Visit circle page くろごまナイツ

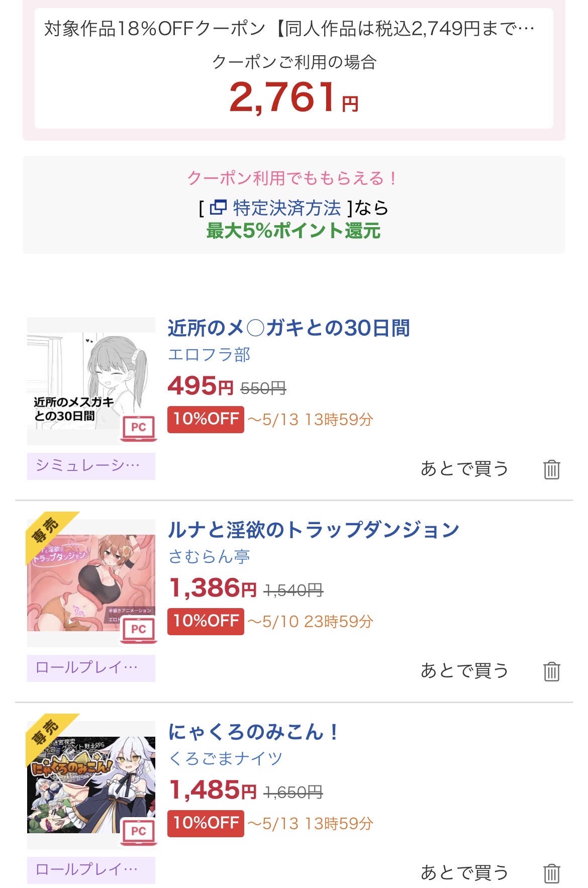[225, 759]
